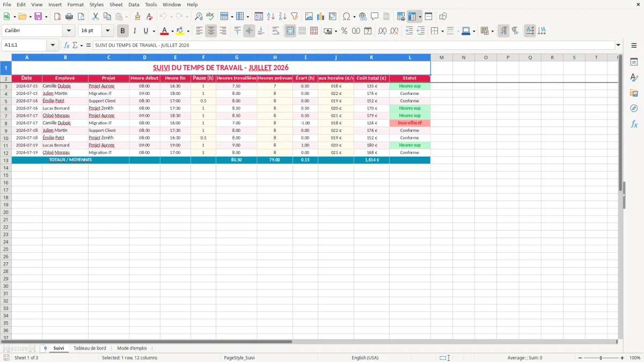644x362 pixels.
Task: Click the Copy icon
Action: (107, 17)
